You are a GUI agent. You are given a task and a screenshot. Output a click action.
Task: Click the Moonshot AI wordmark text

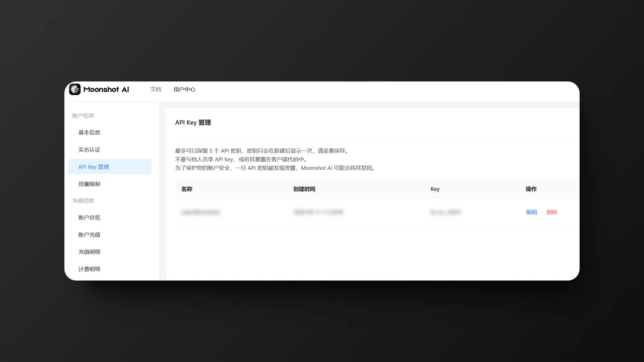coord(106,89)
